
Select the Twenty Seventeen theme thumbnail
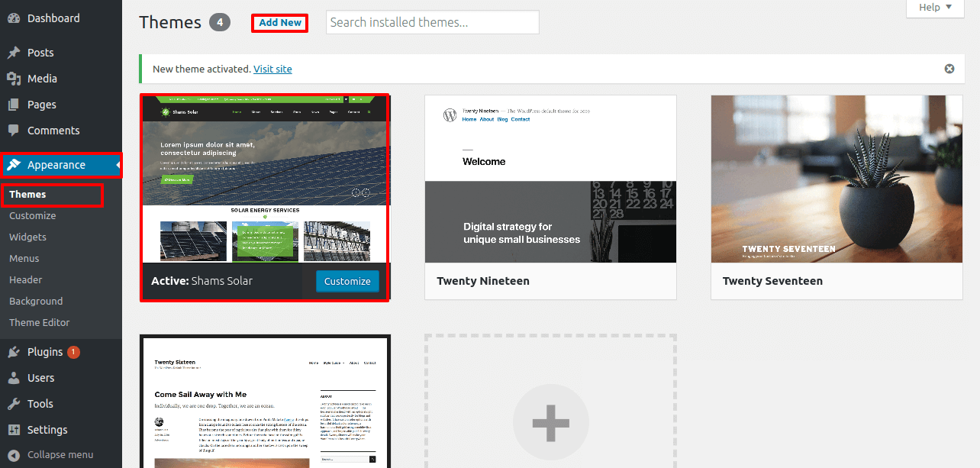(837, 179)
